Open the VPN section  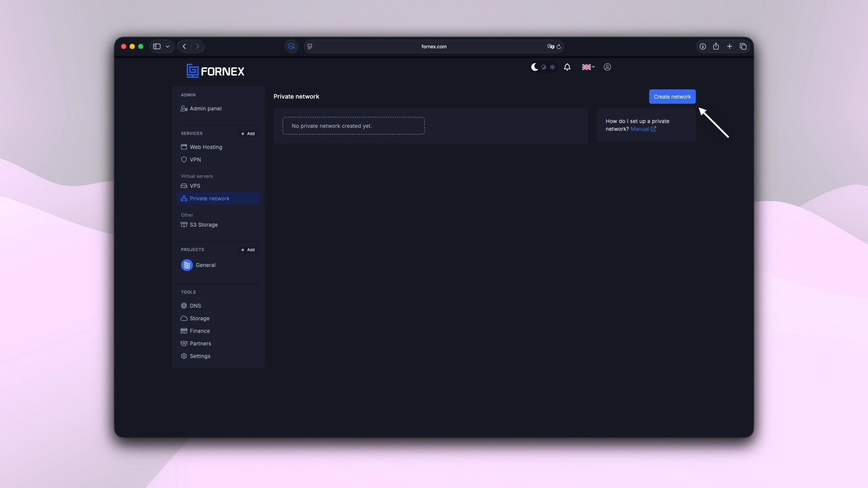(x=196, y=160)
